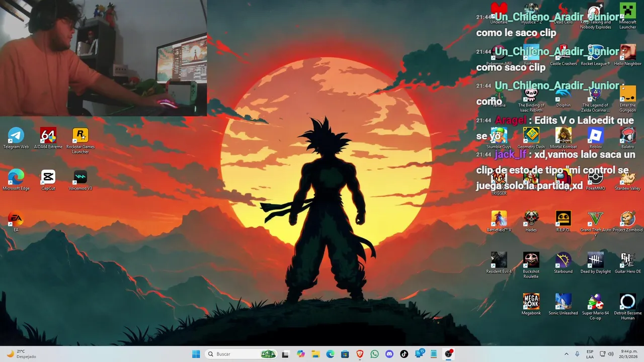Open the Dolphin emulator shortcut
Image resolution: width=644 pixels, height=362 pixels.
point(563,97)
